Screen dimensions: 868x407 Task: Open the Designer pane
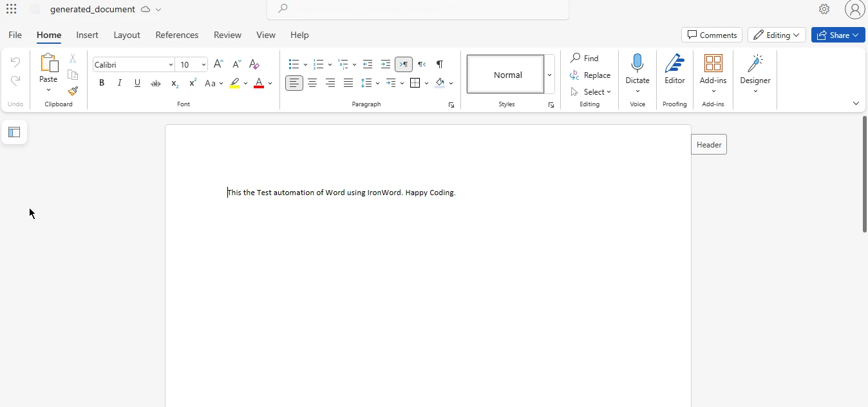755,70
